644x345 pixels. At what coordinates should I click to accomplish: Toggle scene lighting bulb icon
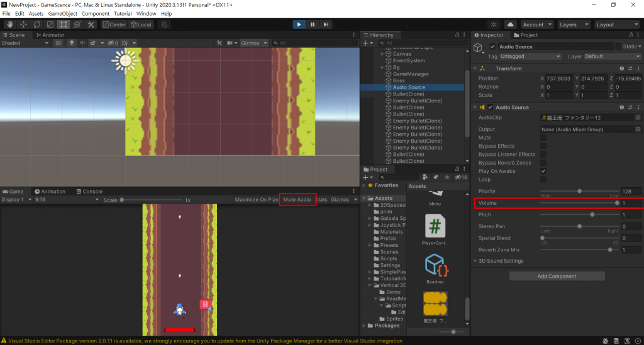pos(72,43)
